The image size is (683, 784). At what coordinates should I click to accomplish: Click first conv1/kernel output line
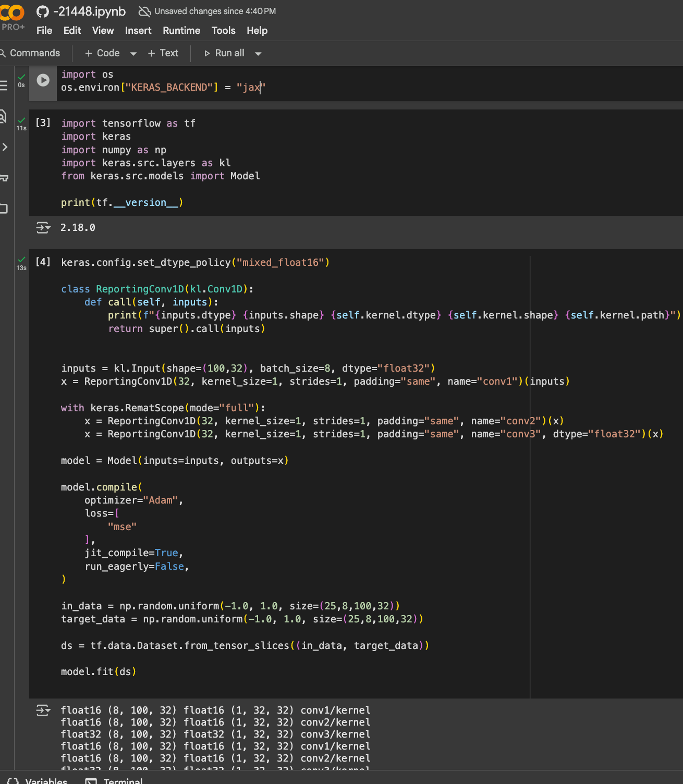pos(216,710)
